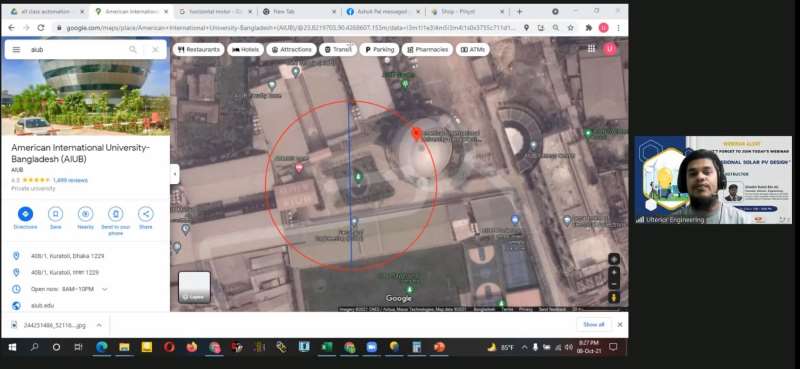
Task: Search nearby places around AIUB
Action: (x=85, y=214)
